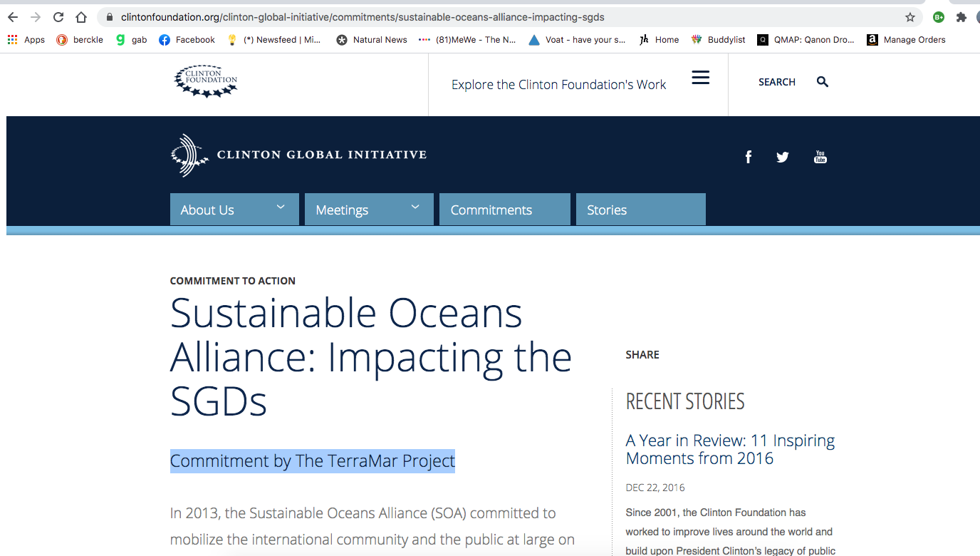The height and width of the screenshot is (556, 980).
Task: Click the Clinton Global Initiative logo
Action: tap(298, 155)
